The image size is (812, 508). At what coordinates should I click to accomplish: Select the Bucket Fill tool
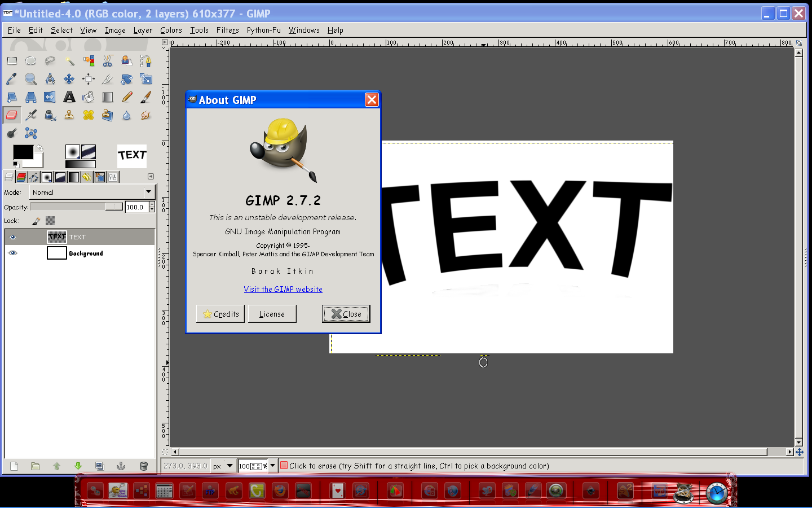click(x=89, y=97)
